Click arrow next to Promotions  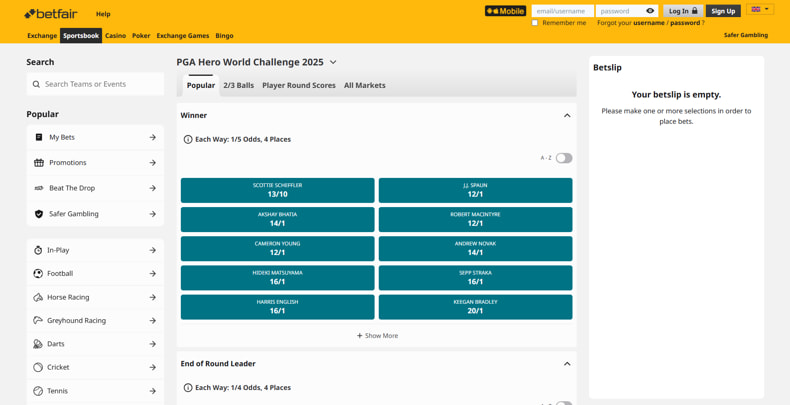pyautogui.click(x=153, y=163)
